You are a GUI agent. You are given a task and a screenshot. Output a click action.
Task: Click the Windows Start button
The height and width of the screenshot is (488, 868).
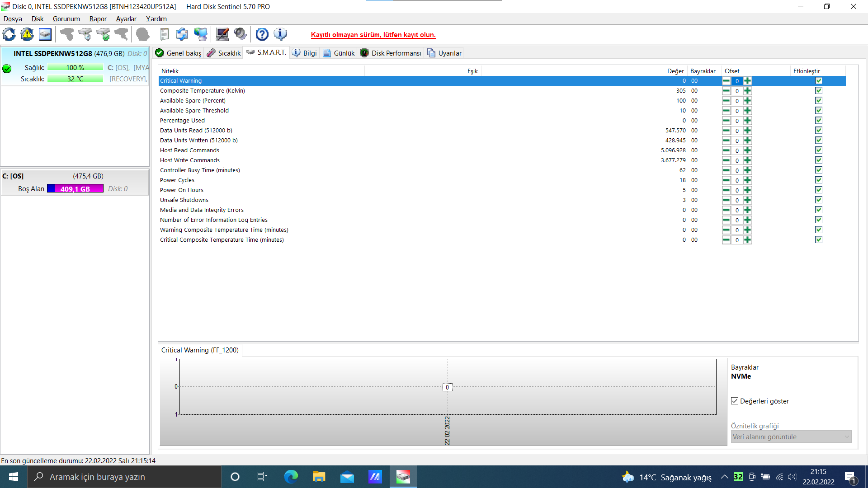pyautogui.click(x=14, y=477)
